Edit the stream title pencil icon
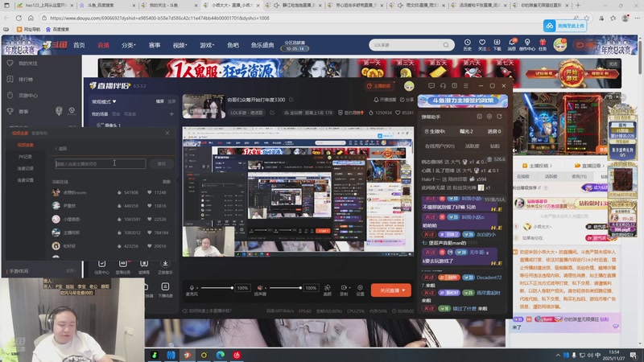The image size is (644, 362). 291,100
